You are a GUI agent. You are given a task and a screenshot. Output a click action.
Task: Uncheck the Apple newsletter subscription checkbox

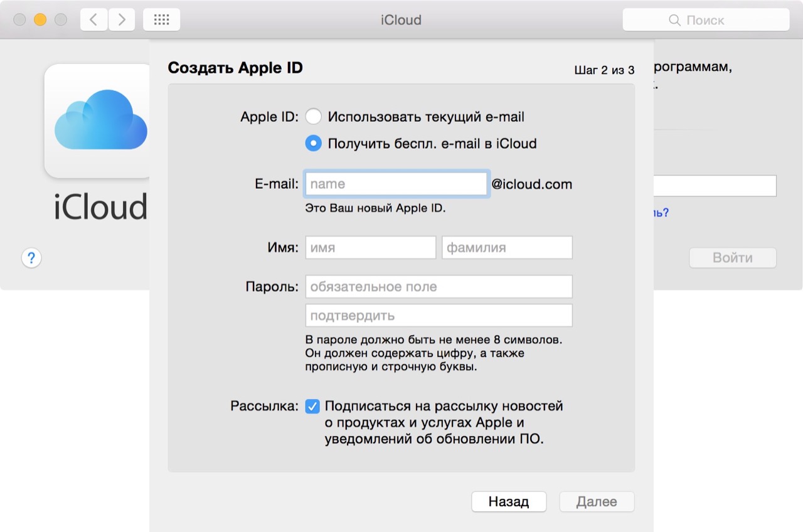[312, 407]
